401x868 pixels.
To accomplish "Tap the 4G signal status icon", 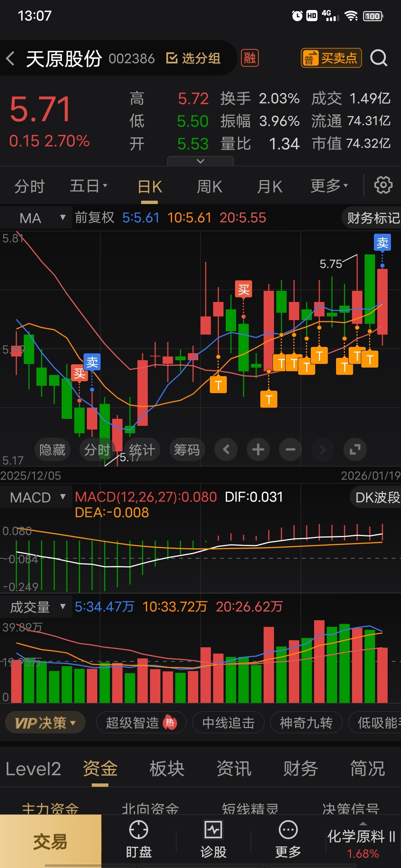I will tap(330, 16).
